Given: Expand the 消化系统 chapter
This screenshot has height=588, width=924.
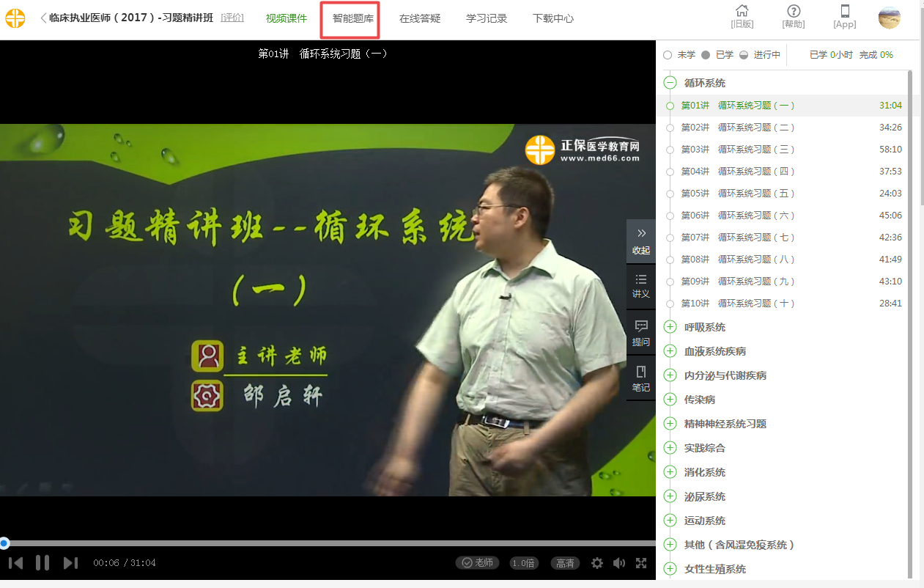Looking at the screenshot, I should 670,472.
